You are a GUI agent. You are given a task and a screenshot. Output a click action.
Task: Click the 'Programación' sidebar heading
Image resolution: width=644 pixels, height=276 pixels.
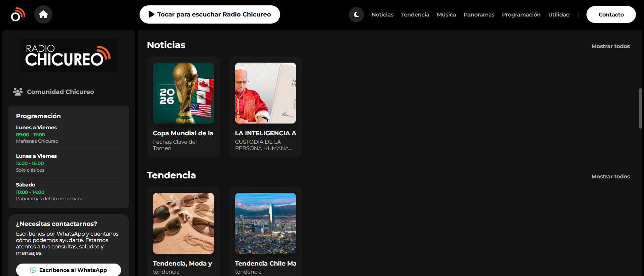38,116
